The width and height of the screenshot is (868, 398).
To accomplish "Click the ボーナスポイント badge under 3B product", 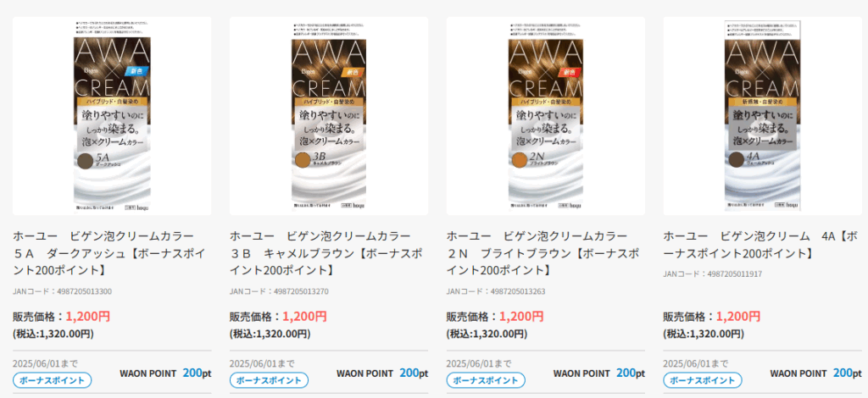I will [269, 380].
